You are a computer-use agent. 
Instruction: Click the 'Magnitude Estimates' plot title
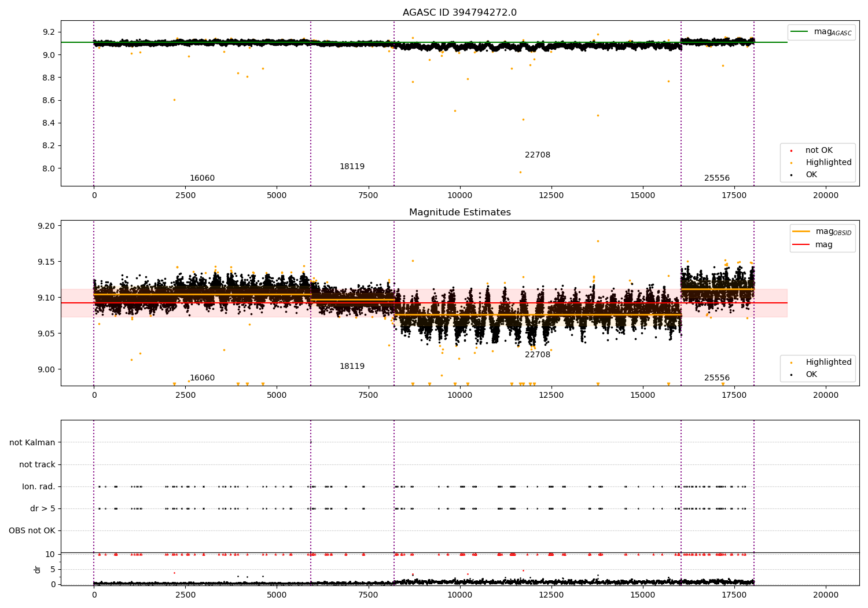(459, 213)
